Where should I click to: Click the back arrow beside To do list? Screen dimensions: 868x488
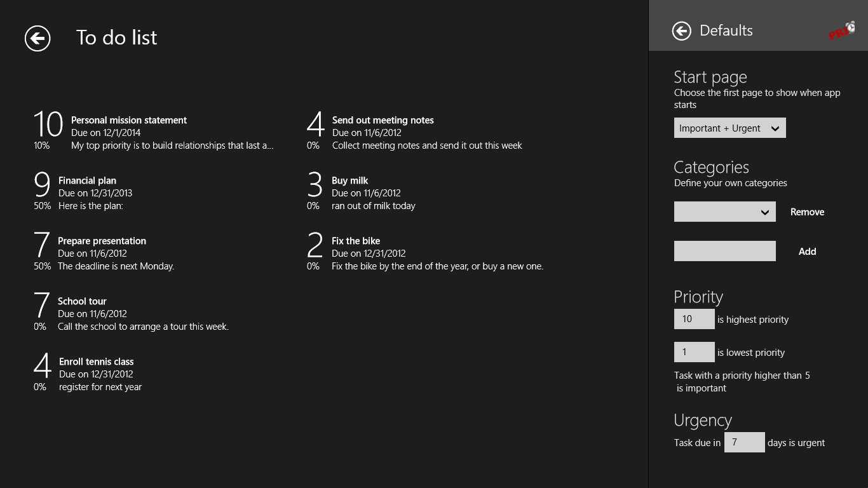point(37,38)
